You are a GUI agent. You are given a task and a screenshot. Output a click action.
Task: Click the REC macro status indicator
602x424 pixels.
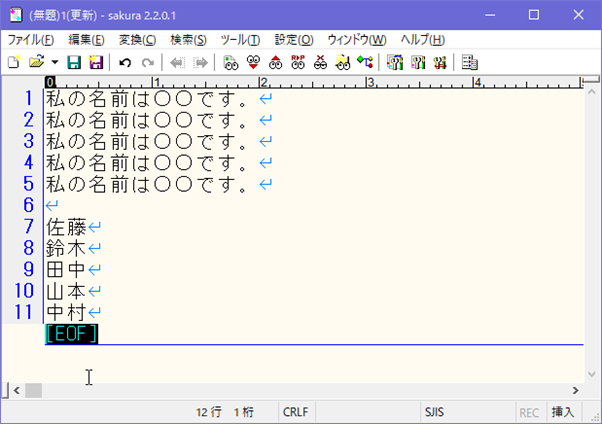pos(529,413)
